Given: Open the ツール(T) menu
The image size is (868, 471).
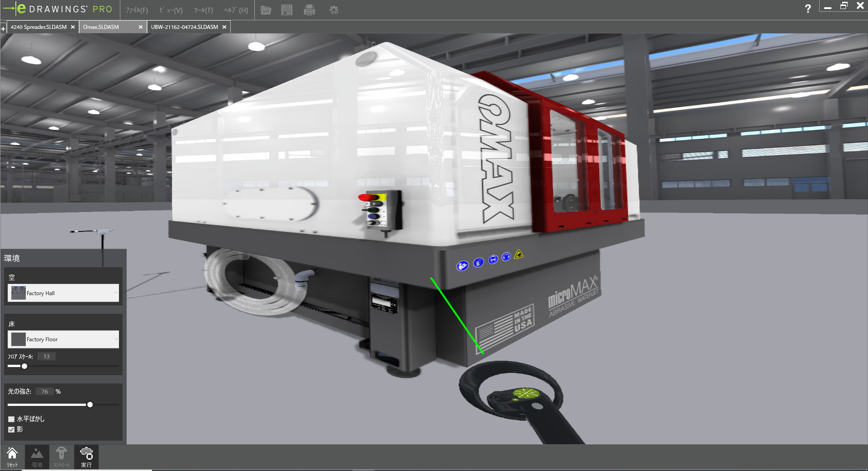Looking at the screenshot, I should [x=203, y=10].
